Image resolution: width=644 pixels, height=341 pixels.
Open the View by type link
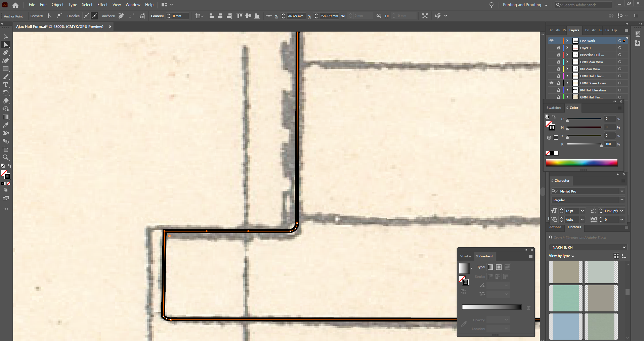561,256
